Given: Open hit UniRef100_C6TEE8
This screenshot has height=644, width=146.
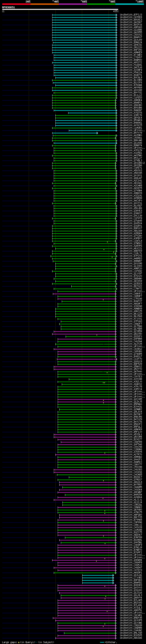Looking at the screenshot, I should click(x=131, y=17).
